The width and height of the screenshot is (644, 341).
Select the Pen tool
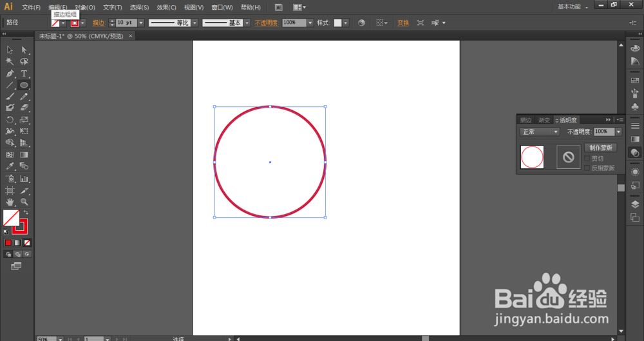coord(10,73)
